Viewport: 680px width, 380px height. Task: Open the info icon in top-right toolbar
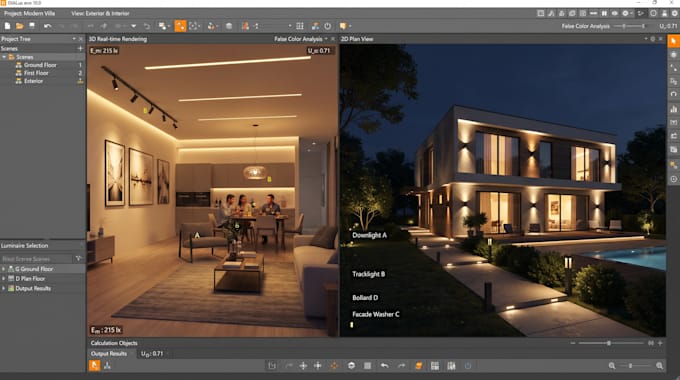(653, 13)
